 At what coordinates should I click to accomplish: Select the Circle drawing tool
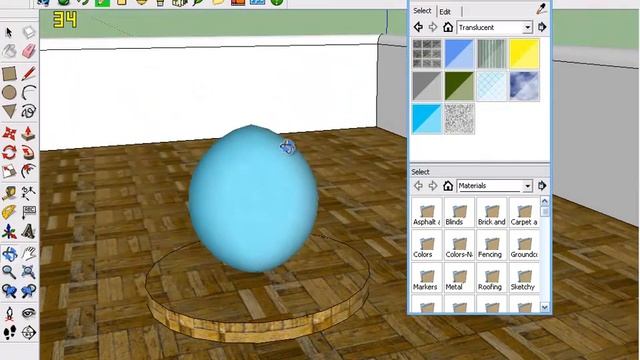(9, 93)
